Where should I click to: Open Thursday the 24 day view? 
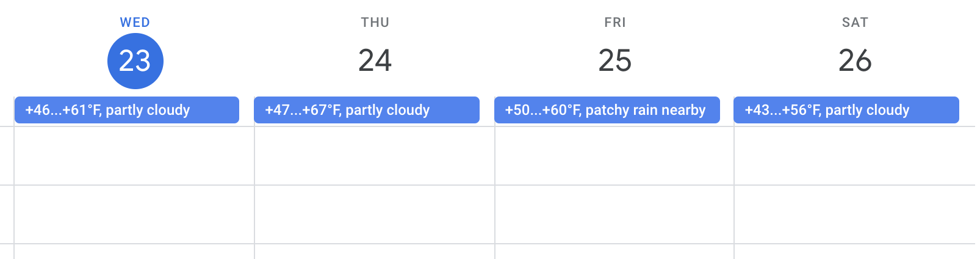(375, 61)
